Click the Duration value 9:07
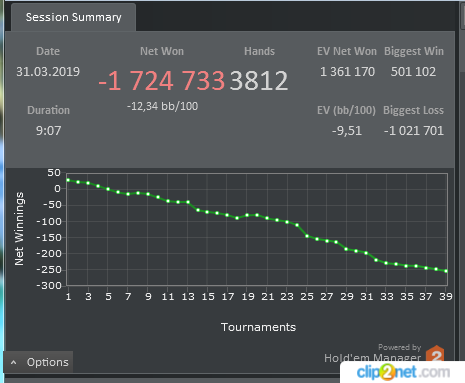 49,131
